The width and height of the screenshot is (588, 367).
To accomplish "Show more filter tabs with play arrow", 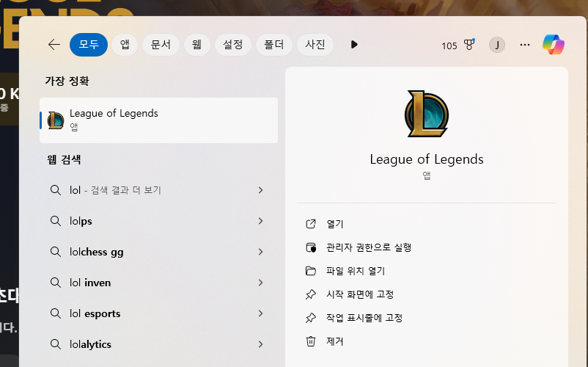I will tap(354, 45).
